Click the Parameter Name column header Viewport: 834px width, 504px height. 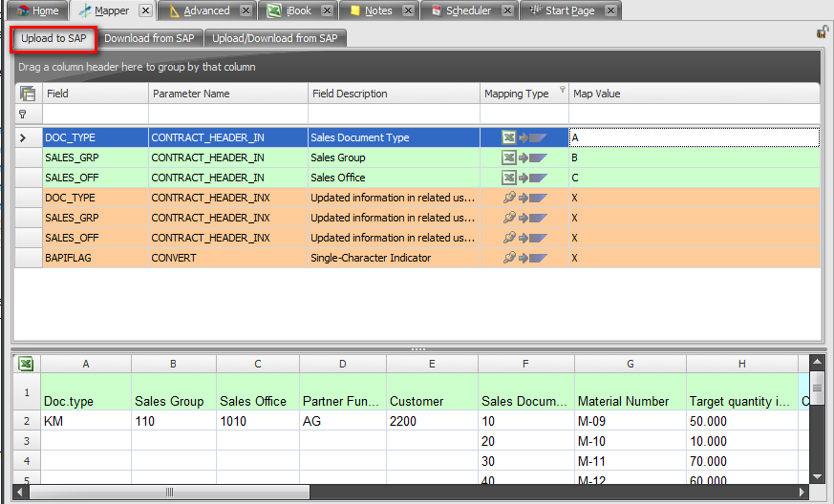(227, 94)
